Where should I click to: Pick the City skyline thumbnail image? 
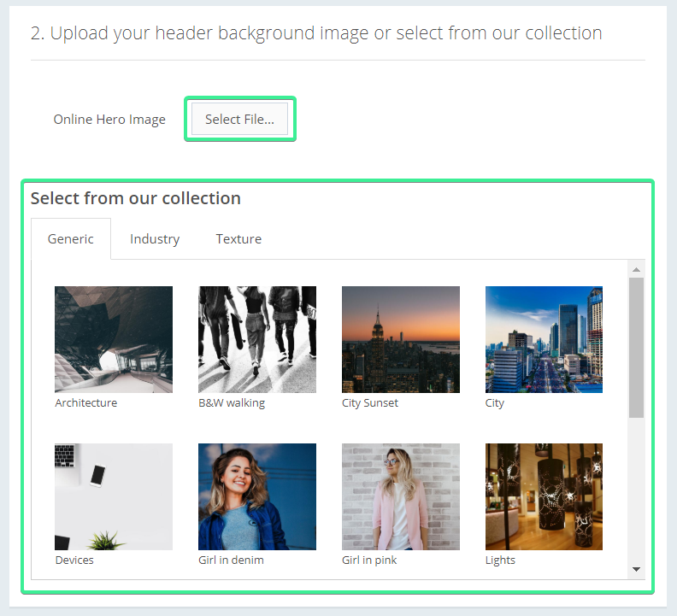[544, 340]
